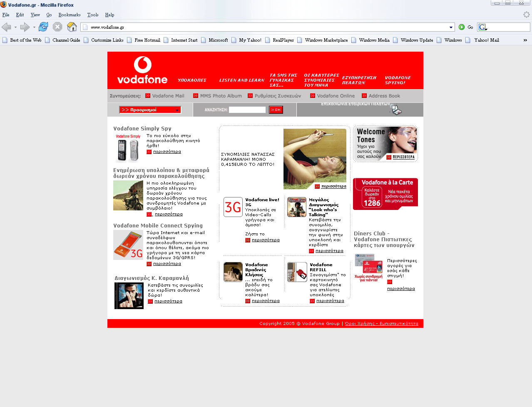Show more bookmarks with the chevron
Image resolution: width=532 pixels, height=407 pixels.
525,40
